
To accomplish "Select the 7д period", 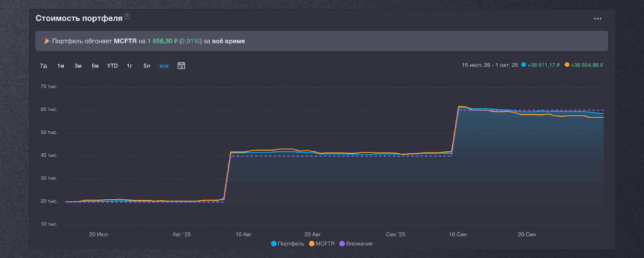I will click(x=43, y=65).
